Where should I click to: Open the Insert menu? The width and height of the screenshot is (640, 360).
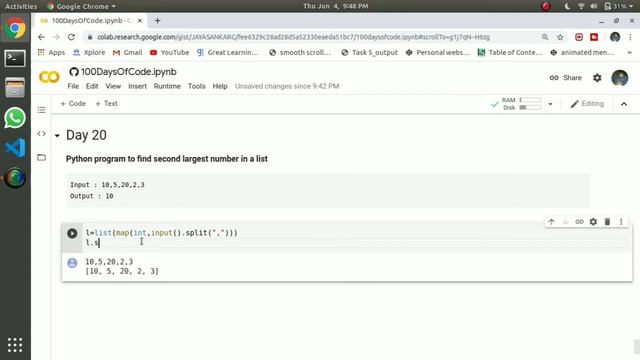click(137, 86)
